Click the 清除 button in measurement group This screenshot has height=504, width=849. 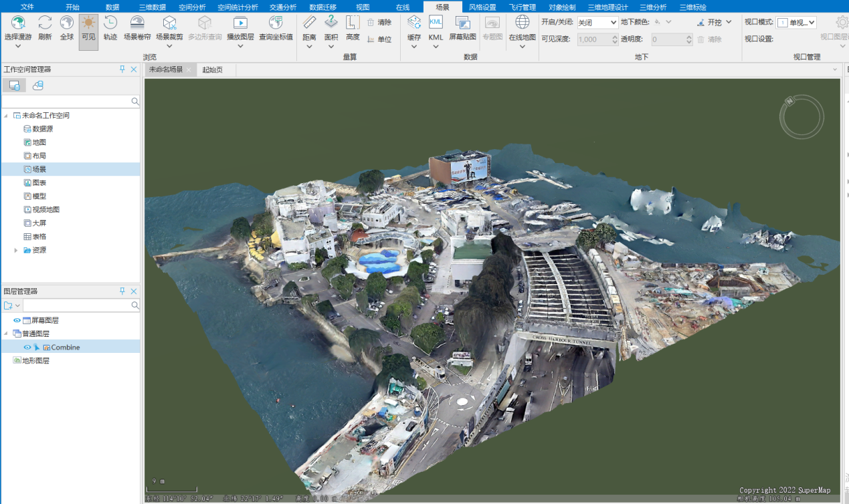click(379, 22)
